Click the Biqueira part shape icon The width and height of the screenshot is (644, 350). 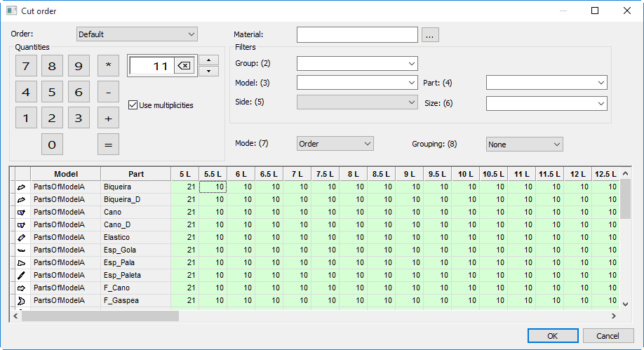[21, 187]
